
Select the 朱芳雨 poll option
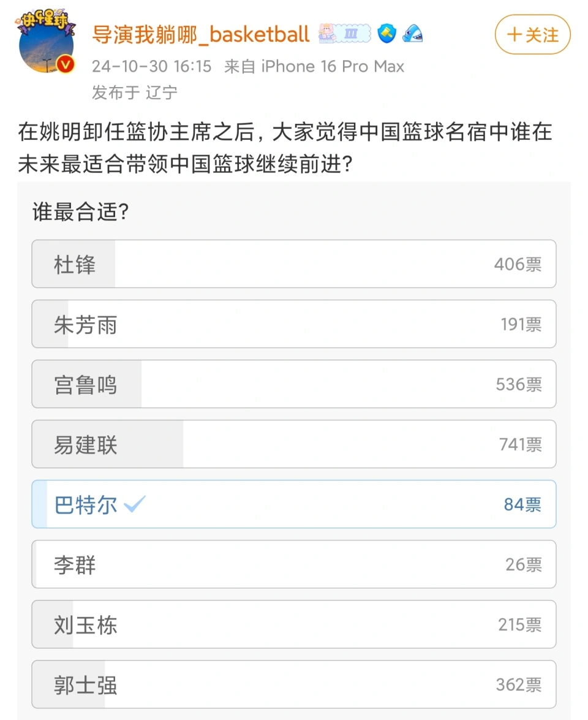(x=294, y=324)
